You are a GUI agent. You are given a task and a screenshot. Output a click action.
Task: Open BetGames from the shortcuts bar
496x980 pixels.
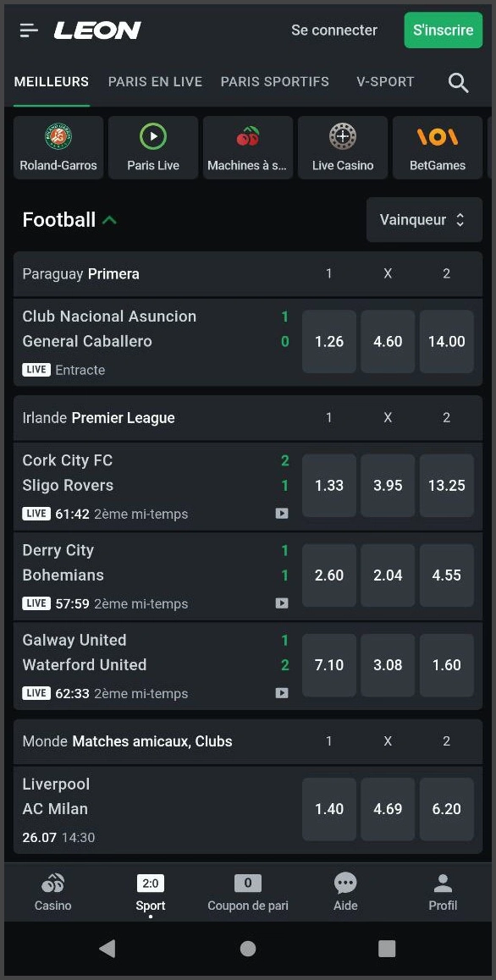(438, 135)
